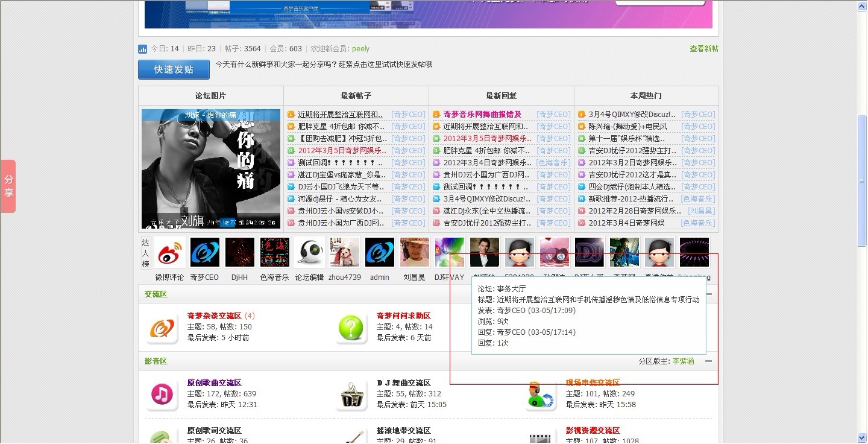868x444 pixels.
Task: Open the DJ舞曲交流区 basket icon
Action: pos(351,396)
